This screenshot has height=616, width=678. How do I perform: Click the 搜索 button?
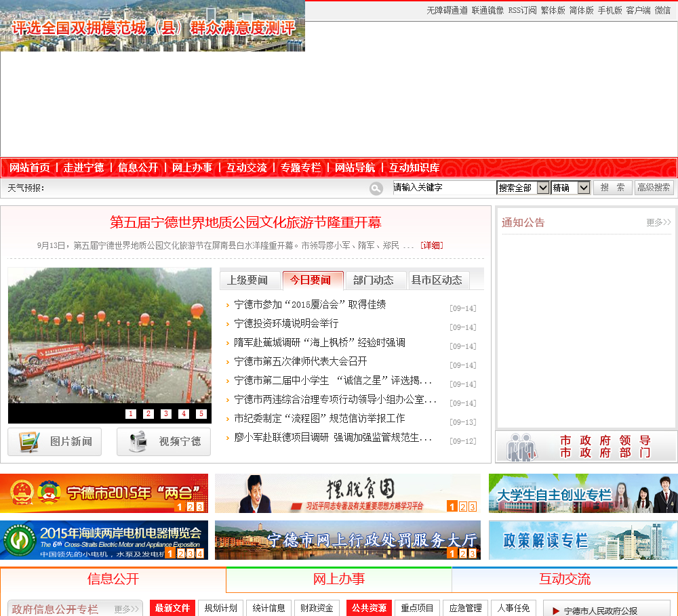click(613, 188)
